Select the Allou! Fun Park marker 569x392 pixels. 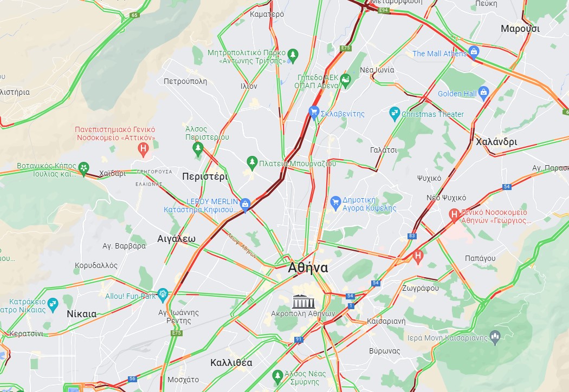pyautogui.click(x=163, y=295)
